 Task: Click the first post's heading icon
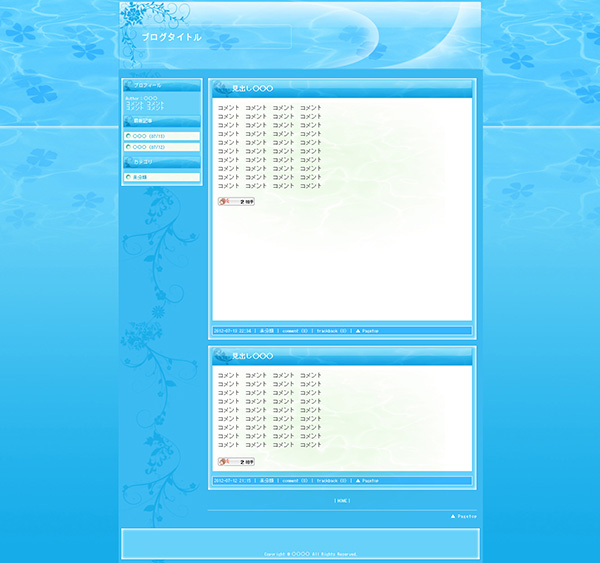(222, 88)
